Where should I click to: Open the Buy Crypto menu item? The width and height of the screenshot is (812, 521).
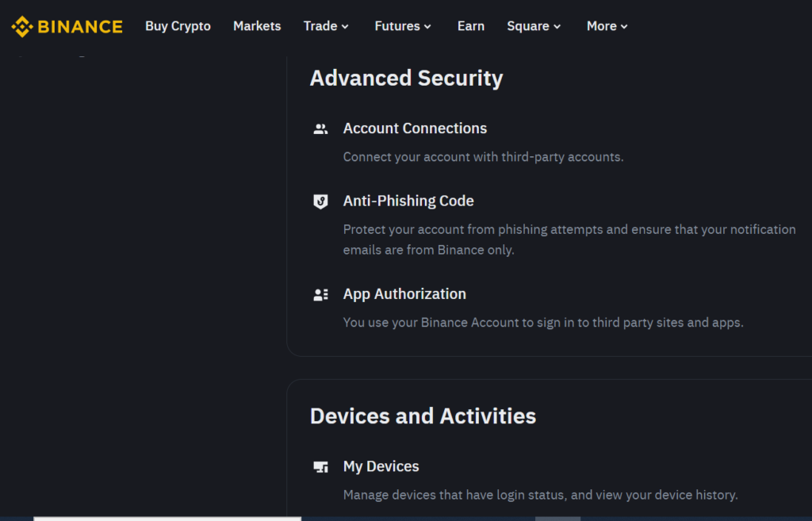178,25
